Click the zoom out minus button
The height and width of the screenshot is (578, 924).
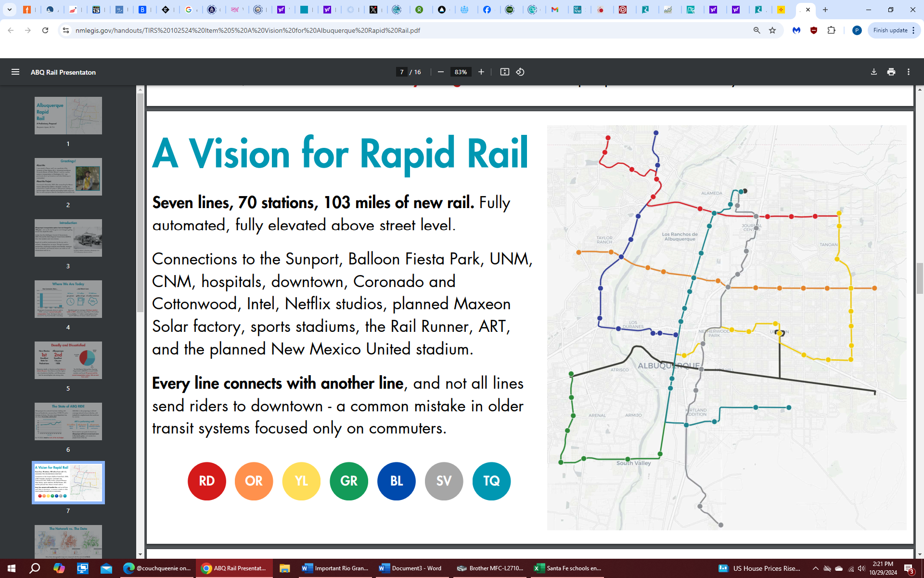click(x=440, y=72)
